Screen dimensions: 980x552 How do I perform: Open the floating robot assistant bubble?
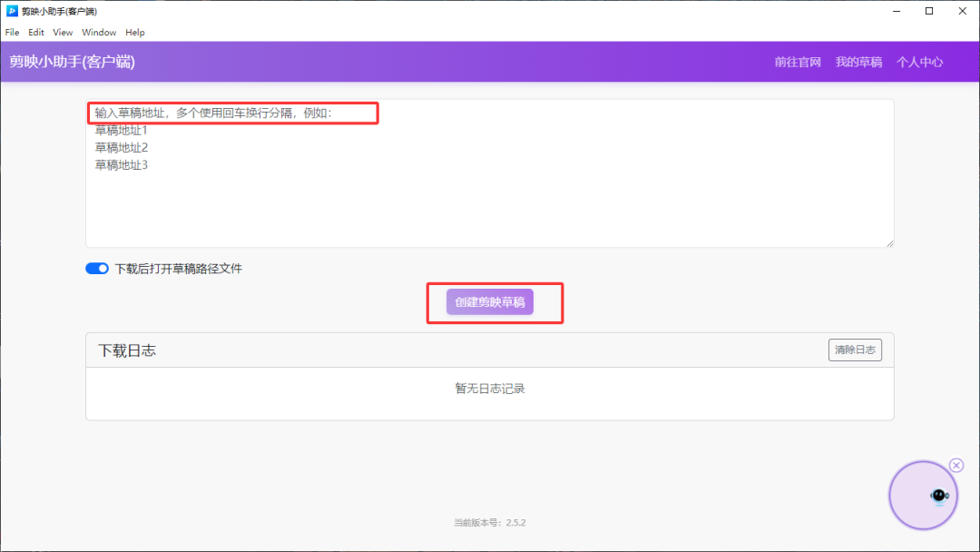click(x=923, y=496)
